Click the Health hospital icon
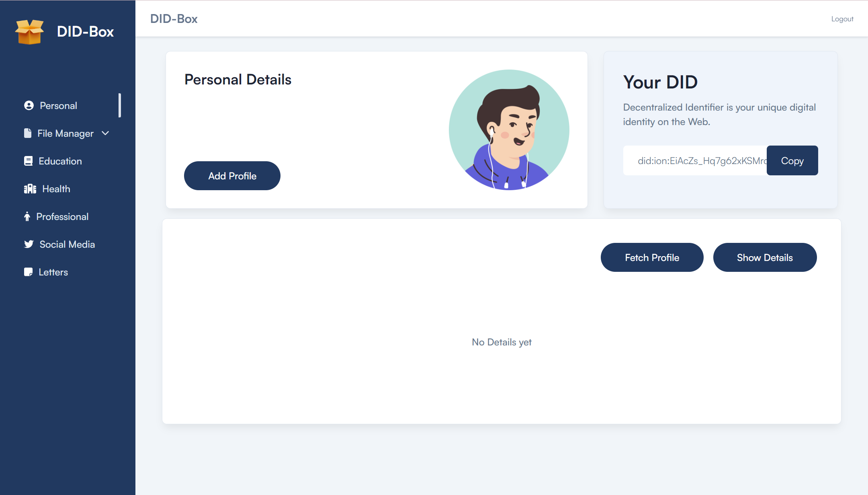Viewport: 868px width, 495px height. click(30, 189)
